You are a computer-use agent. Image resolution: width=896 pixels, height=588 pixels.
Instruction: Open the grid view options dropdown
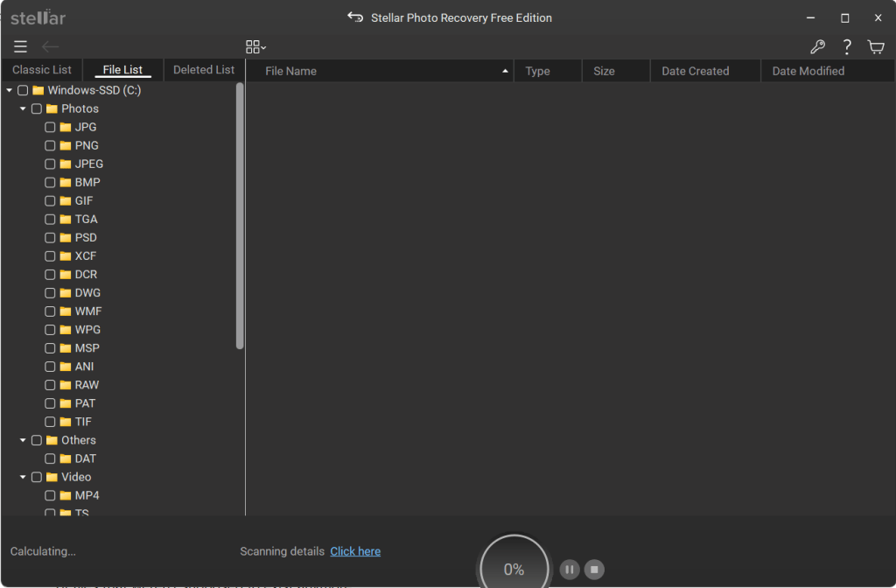coord(255,47)
